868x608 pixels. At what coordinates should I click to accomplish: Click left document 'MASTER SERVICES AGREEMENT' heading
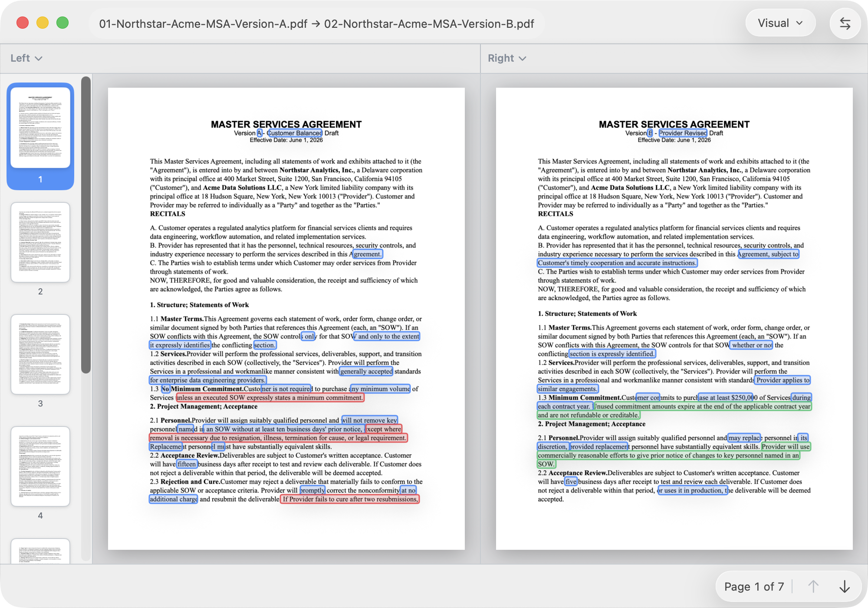pos(286,124)
